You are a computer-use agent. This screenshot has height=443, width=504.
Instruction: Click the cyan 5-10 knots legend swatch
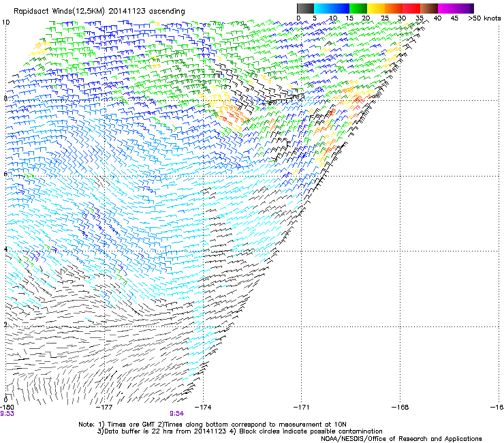[323, 8]
